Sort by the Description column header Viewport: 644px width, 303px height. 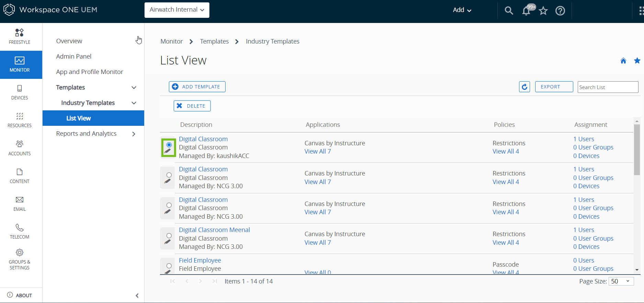pos(196,124)
